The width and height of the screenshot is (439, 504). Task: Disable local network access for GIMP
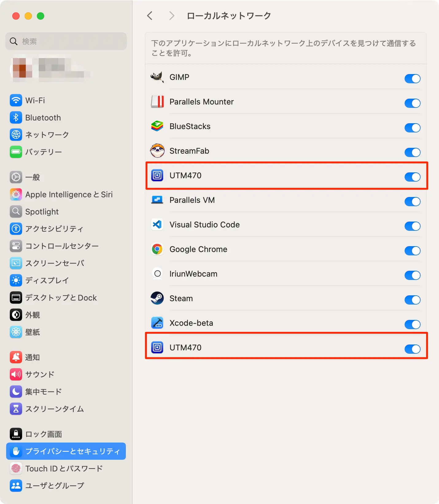pyautogui.click(x=412, y=79)
